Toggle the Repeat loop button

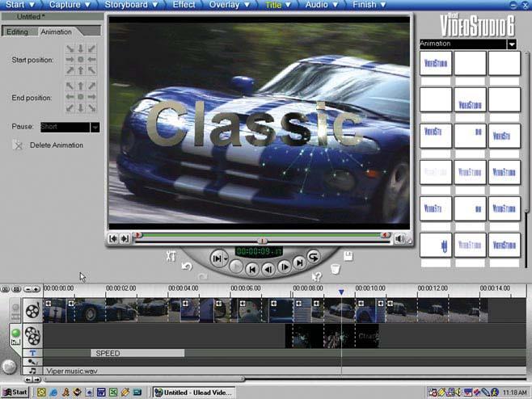pos(314,257)
